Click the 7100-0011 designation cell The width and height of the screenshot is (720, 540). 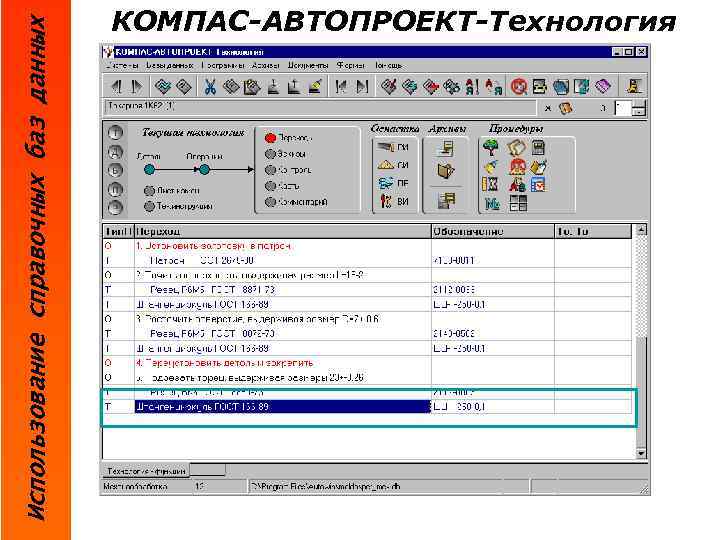pyautogui.click(x=493, y=261)
